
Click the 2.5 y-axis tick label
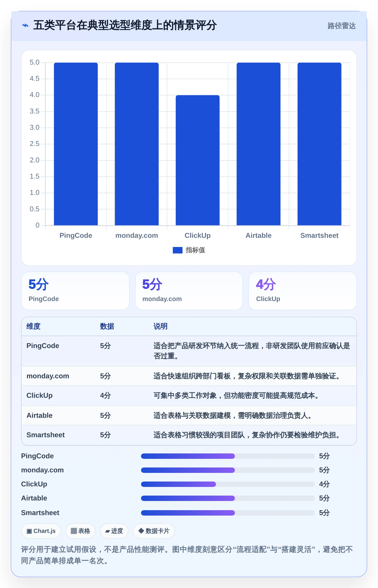coord(35,144)
